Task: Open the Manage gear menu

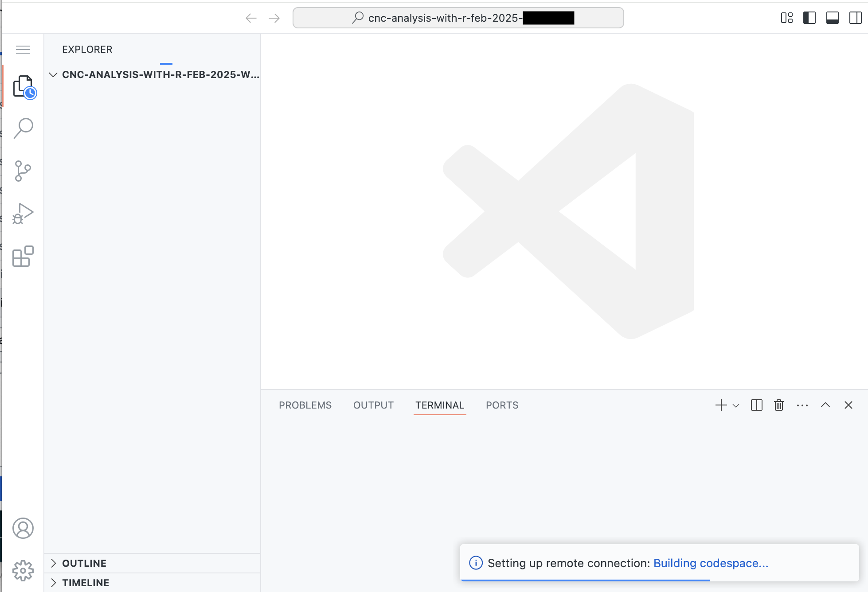Action: (x=23, y=571)
